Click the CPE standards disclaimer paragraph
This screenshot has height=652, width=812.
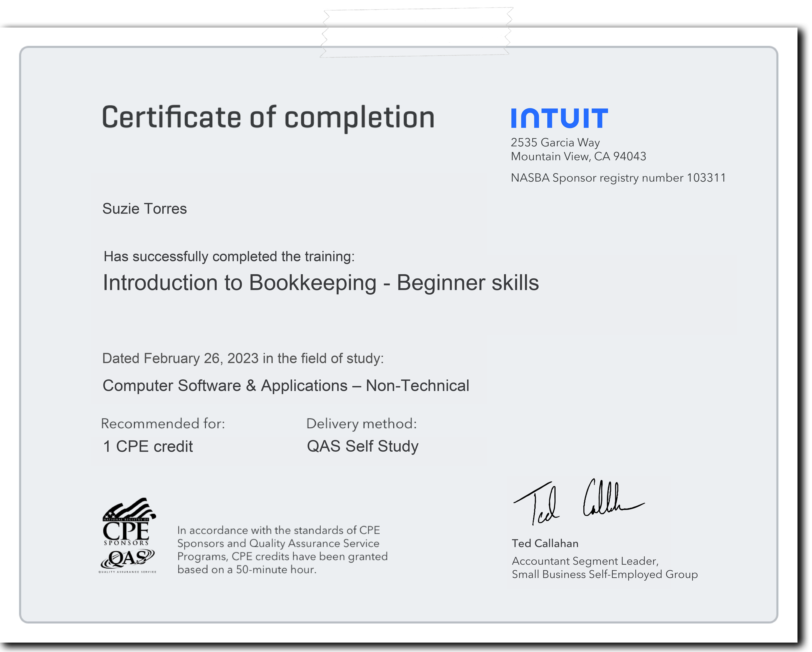click(x=282, y=550)
